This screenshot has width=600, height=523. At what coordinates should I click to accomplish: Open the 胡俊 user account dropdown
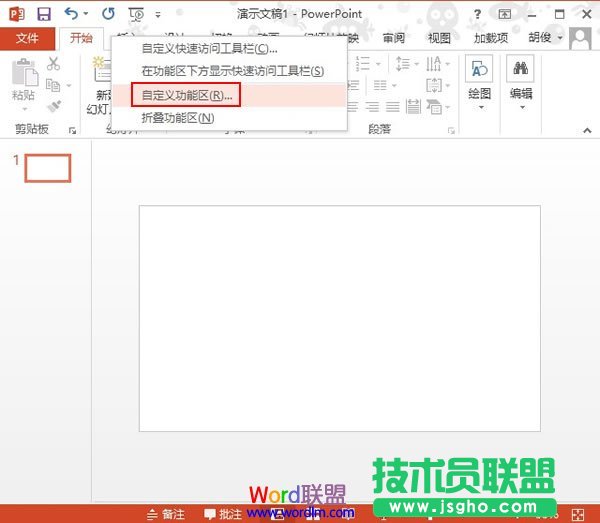[546, 37]
